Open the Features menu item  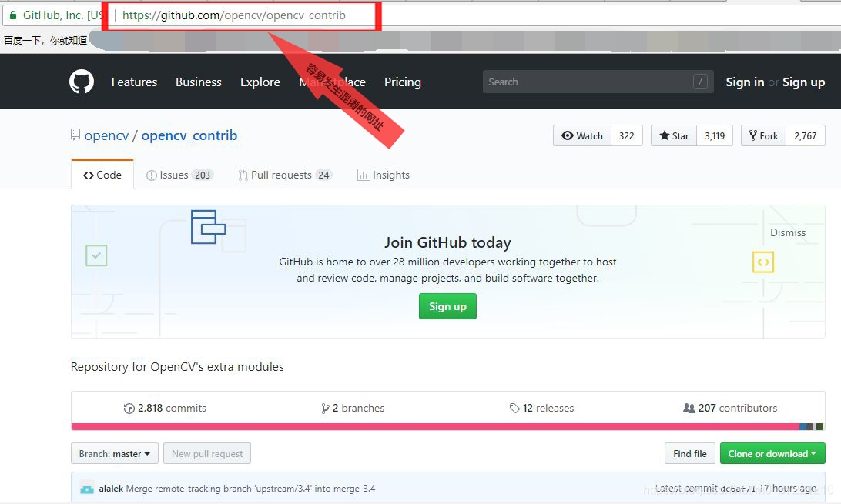134,82
